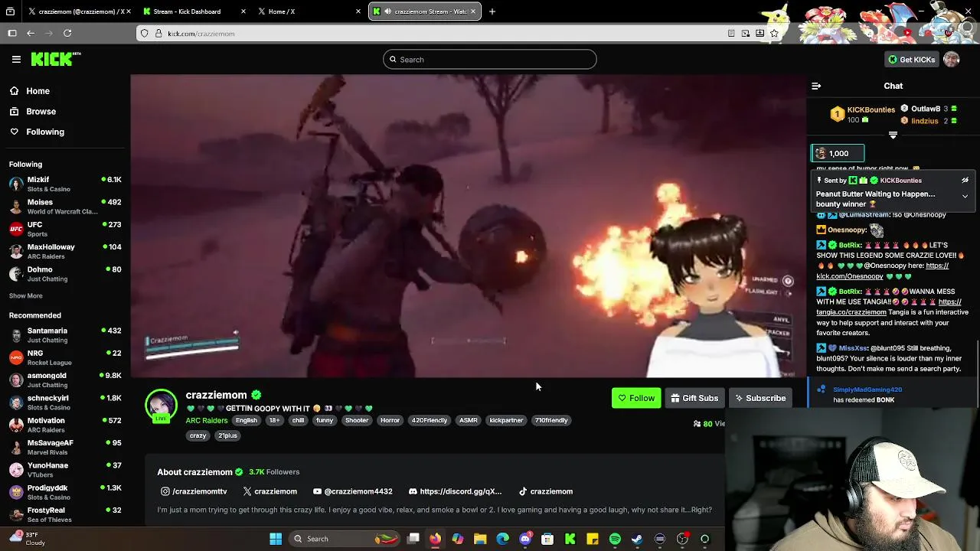Collapse the chat panel with the arrow icon
Screen dimensions: 980x551
pyautogui.click(x=816, y=86)
